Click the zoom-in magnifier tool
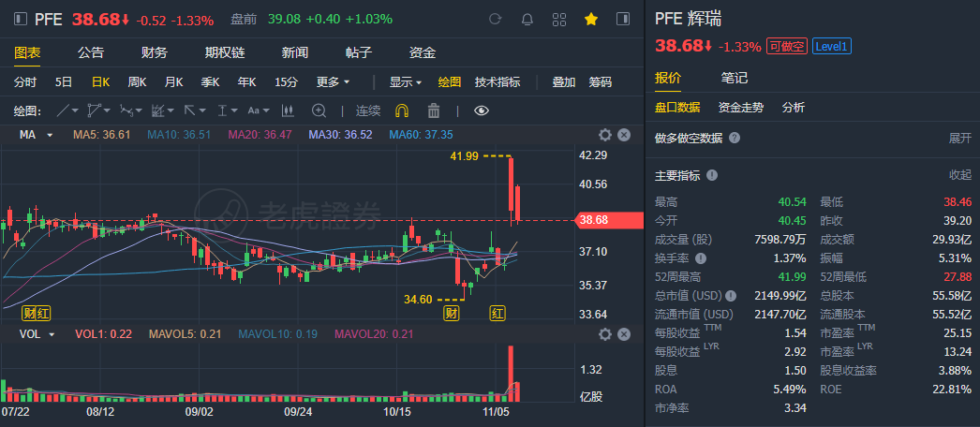 coord(319,110)
